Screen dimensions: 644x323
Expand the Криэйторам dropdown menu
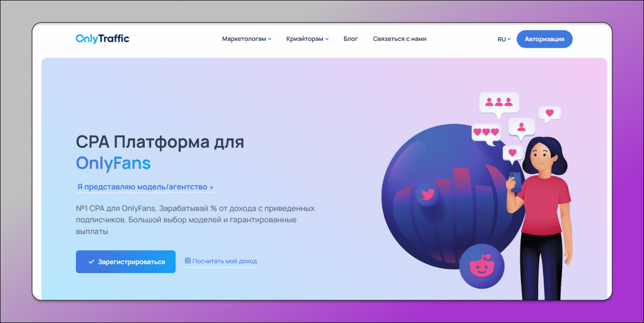click(x=307, y=39)
